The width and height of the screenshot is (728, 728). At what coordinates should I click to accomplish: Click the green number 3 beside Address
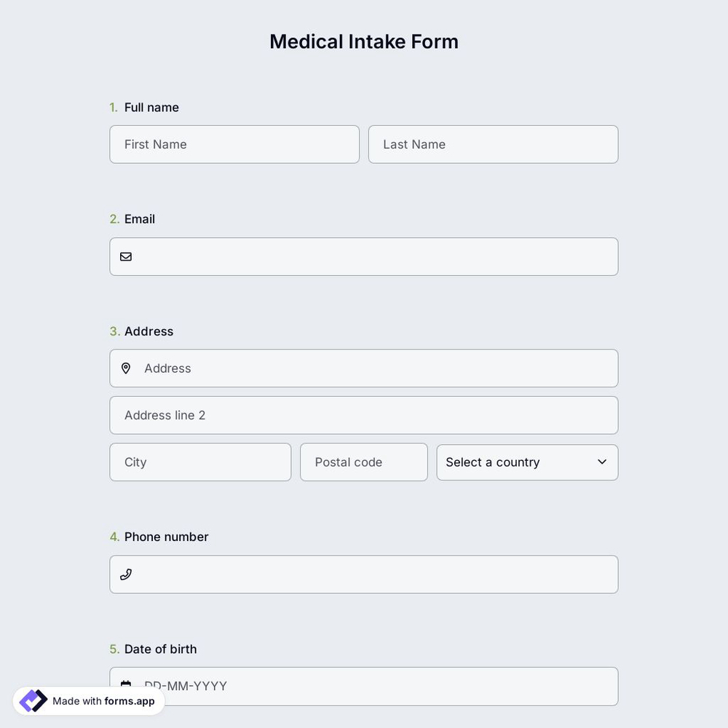[x=113, y=331]
